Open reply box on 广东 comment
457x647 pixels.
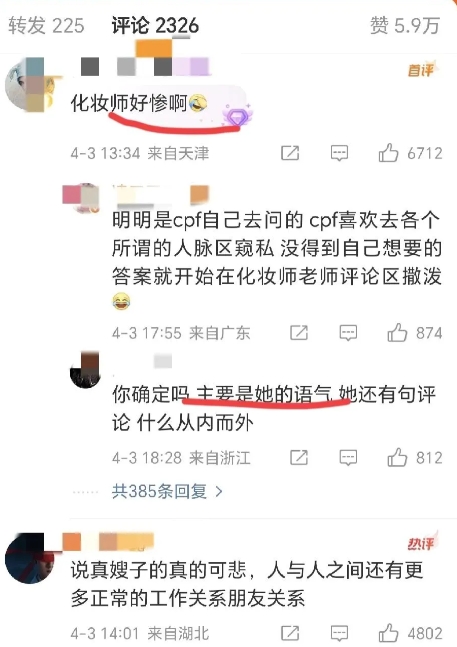pos(348,333)
